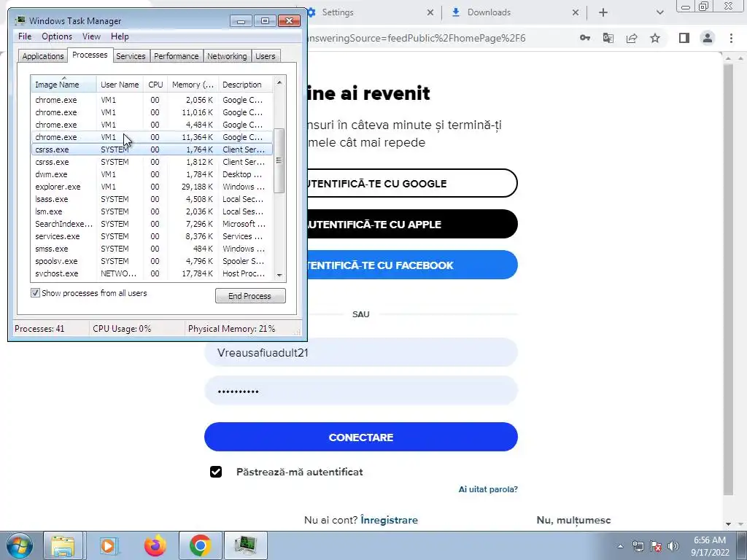Screen dimensions: 747x560
Task: Click the password key icon in Chrome address bar
Action: coord(584,38)
